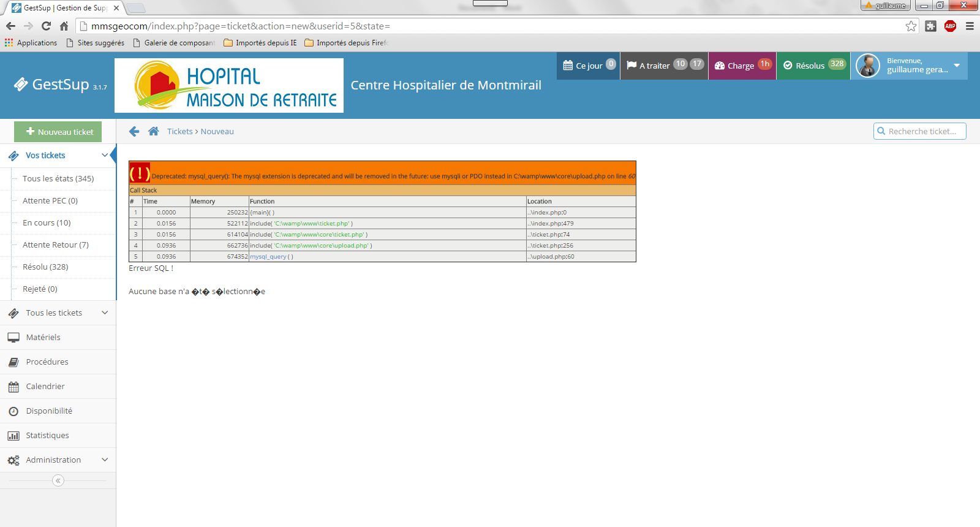Select Attente PEC (0)
Viewport: 980px width, 527px height.
point(50,200)
